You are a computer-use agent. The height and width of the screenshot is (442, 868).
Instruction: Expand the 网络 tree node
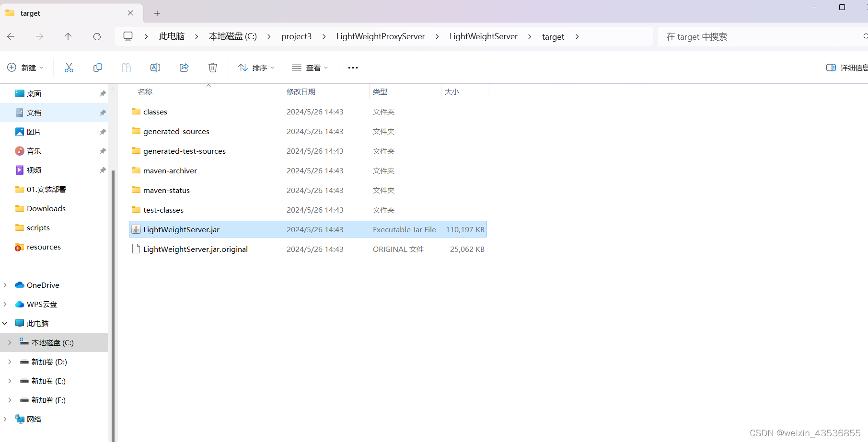[5, 419]
